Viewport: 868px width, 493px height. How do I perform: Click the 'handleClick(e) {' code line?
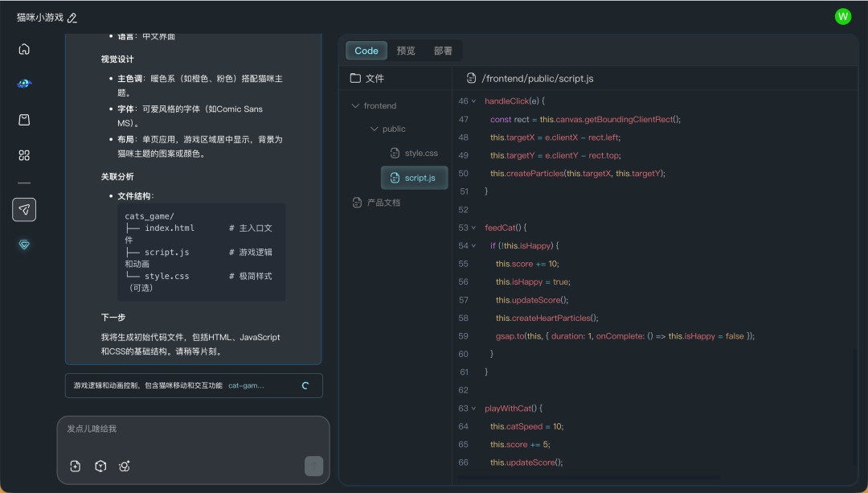click(515, 101)
